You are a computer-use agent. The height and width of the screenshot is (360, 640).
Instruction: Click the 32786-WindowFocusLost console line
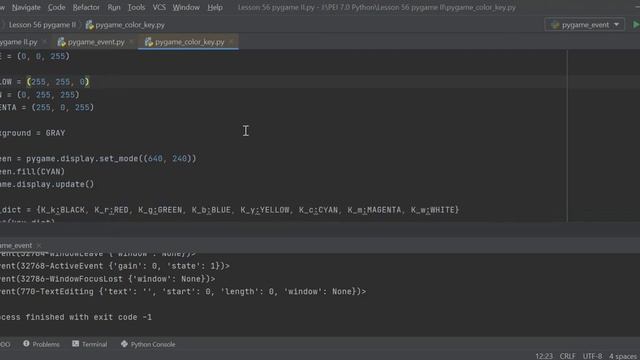click(108, 279)
